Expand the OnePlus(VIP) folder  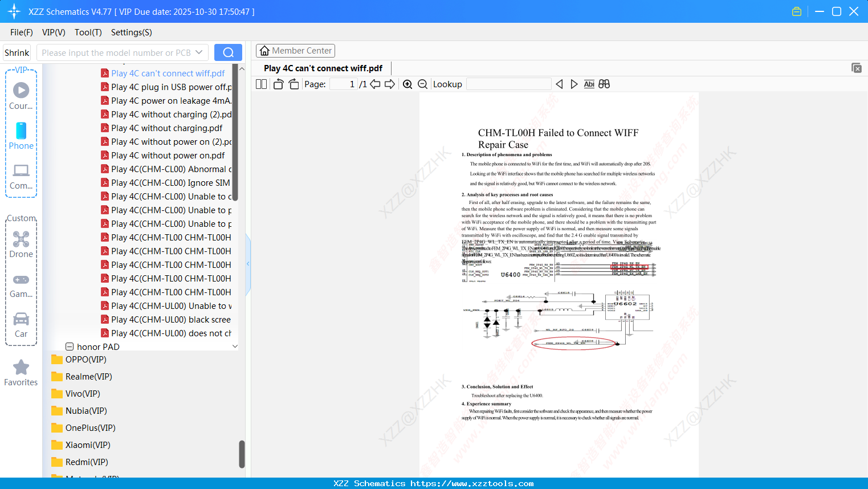(x=83, y=428)
